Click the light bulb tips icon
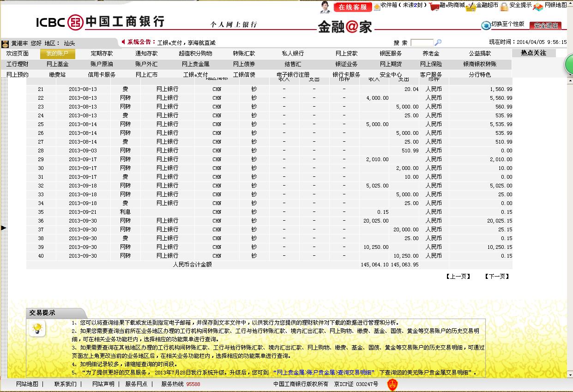 pos(37,329)
